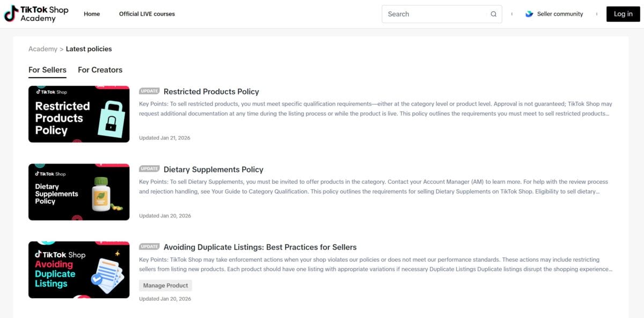This screenshot has width=644, height=318.
Task: Click the Manage Product button
Action: click(x=165, y=285)
